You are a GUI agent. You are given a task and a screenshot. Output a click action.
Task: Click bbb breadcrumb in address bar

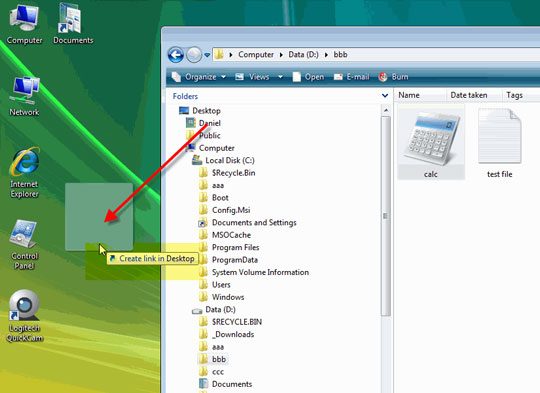click(340, 54)
